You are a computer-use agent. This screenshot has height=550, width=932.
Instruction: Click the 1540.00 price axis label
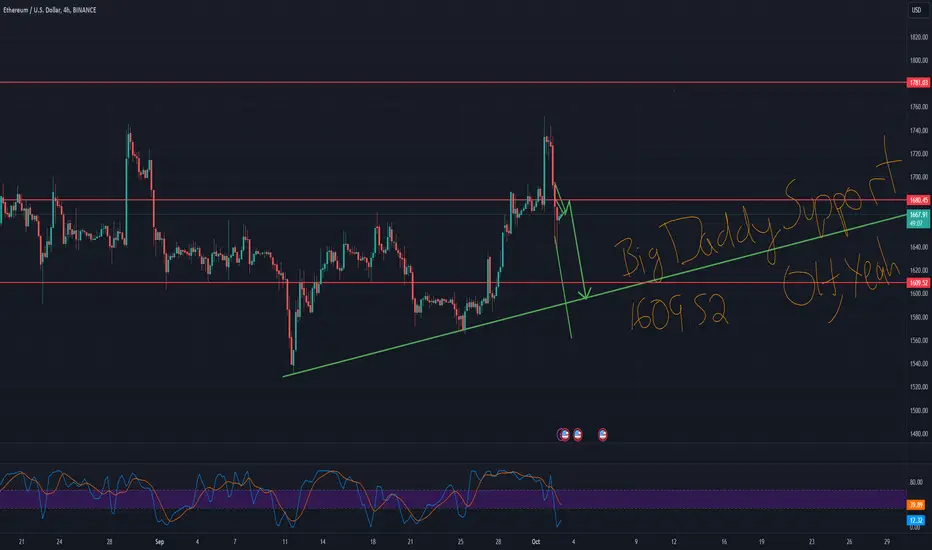coord(918,363)
